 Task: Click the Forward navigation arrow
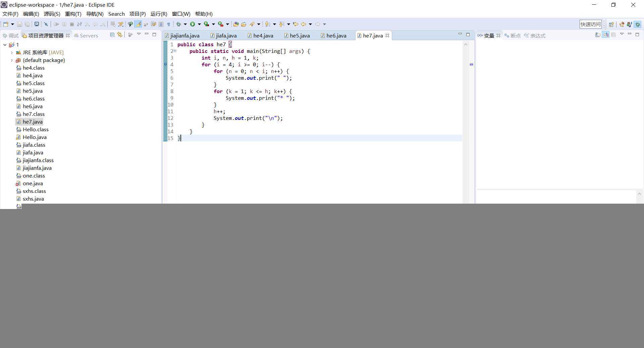pos(318,24)
